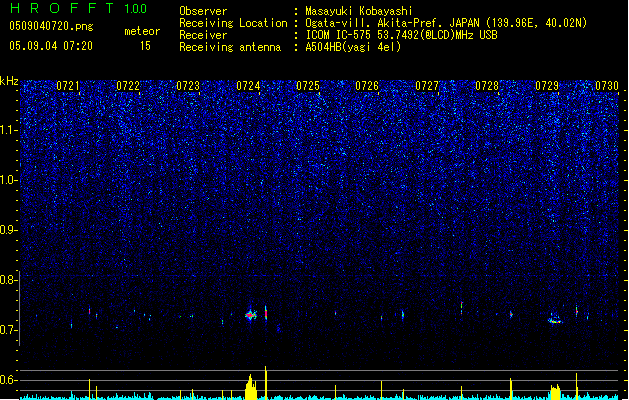The width and height of the screenshot is (629, 400).
Task: Select the filename 0509040720.png
Action: click(x=51, y=27)
